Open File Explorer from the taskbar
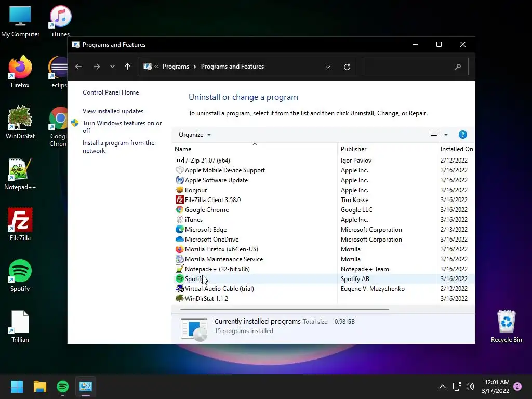Viewport: 532px width, 399px height. tap(39, 387)
